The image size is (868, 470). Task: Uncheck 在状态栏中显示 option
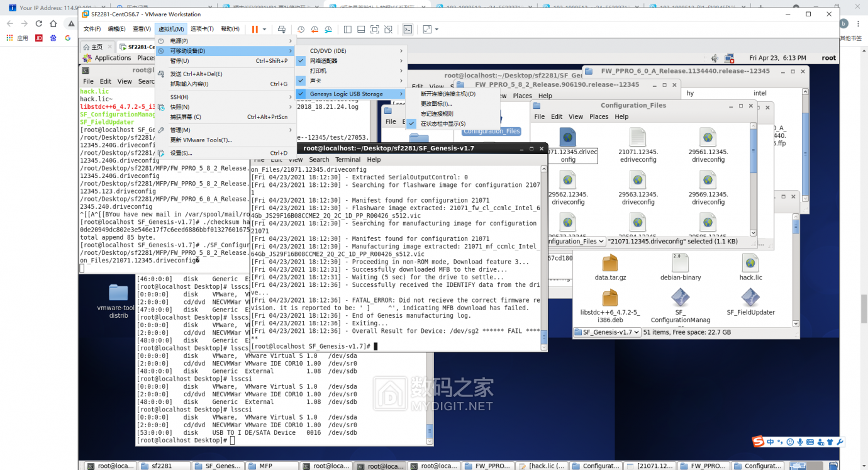pos(443,124)
